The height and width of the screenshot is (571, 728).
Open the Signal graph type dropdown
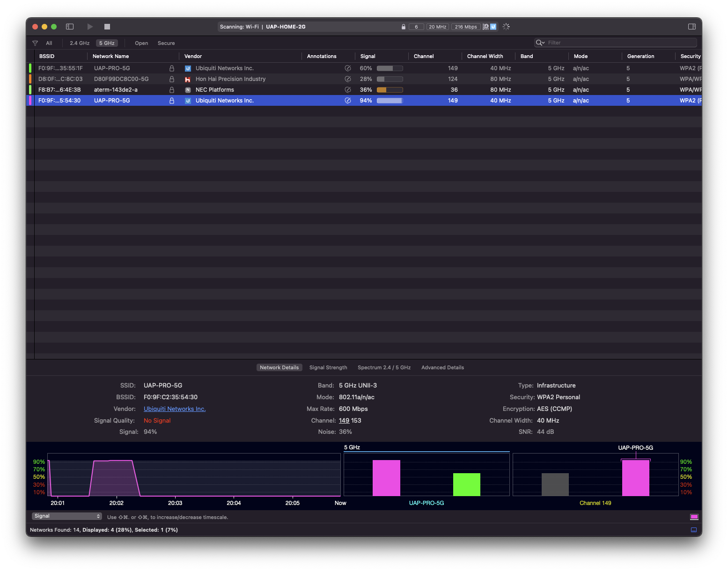tap(67, 516)
